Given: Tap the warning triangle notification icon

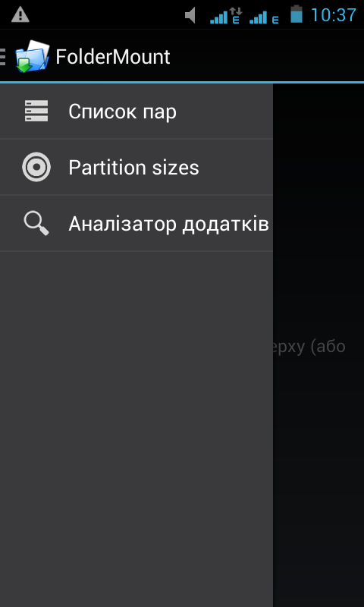Looking at the screenshot, I should pyautogui.click(x=20, y=14).
